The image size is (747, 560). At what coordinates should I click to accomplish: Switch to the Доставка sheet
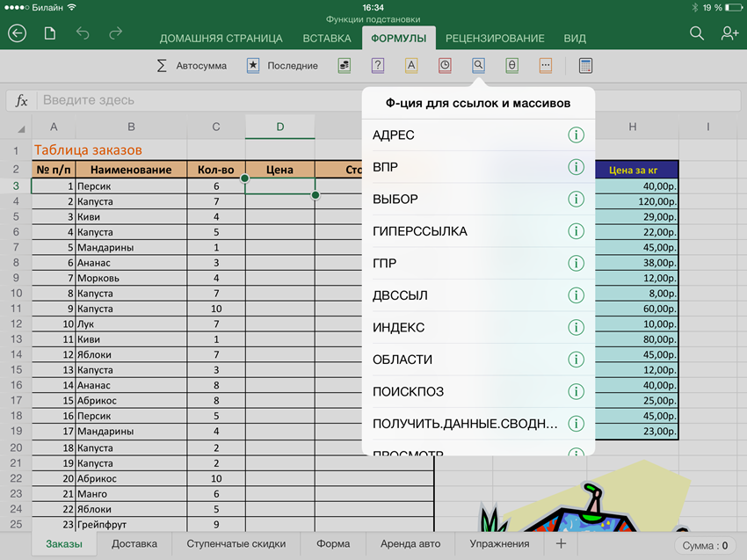(x=134, y=544)
